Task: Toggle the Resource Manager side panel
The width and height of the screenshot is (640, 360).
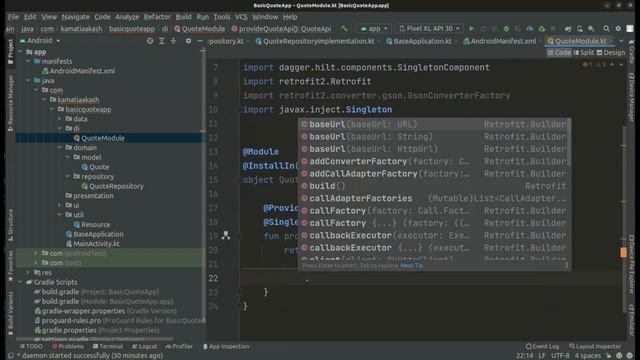Action: 11,103
